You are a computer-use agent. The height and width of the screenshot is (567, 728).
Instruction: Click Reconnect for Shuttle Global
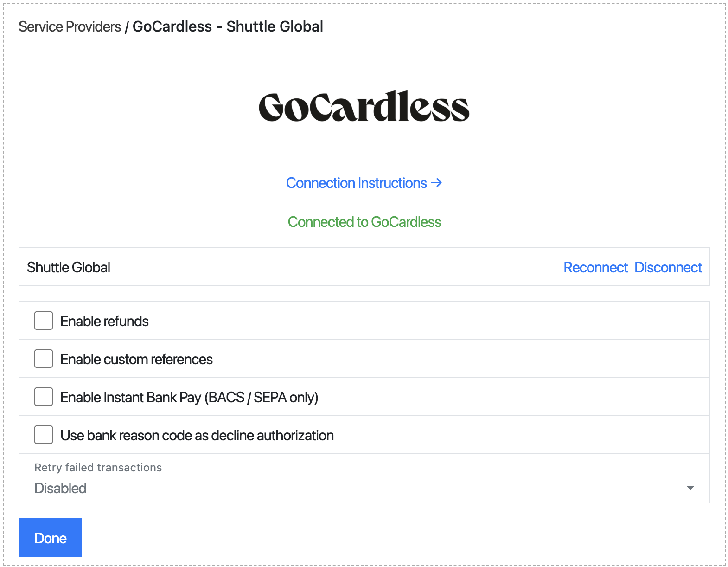click(x=595, y=267)
